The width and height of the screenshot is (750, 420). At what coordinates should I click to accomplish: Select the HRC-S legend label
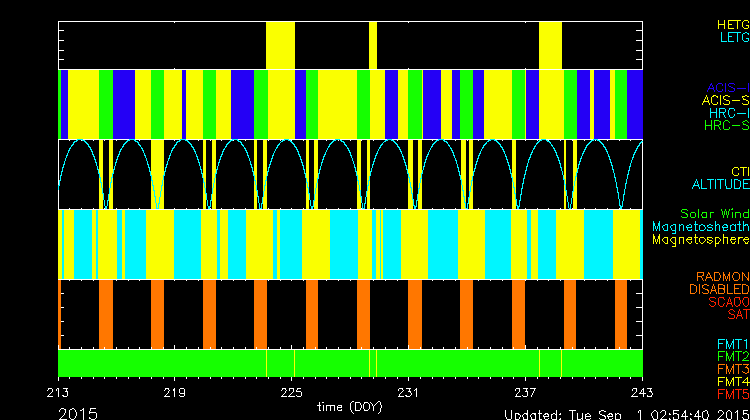pyautogui.click(x=726, y=125)
